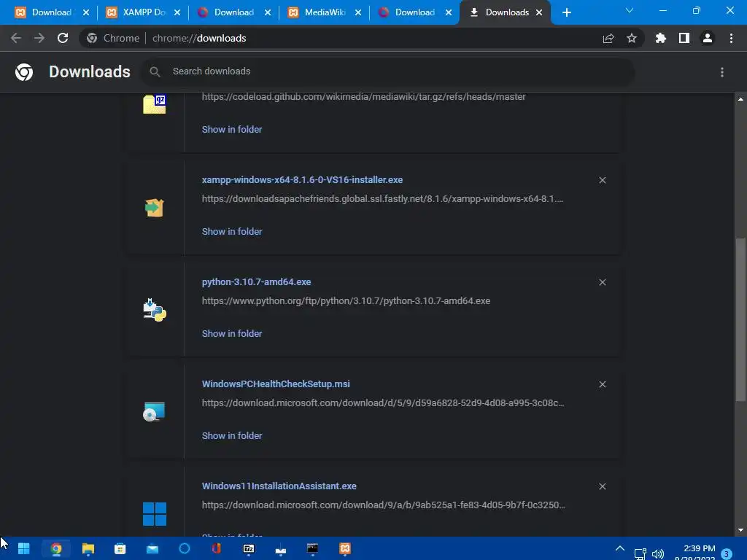The image size is (747, 560).
Task: Open the 7-Zip taskbar icon
Action: [249, 548]
